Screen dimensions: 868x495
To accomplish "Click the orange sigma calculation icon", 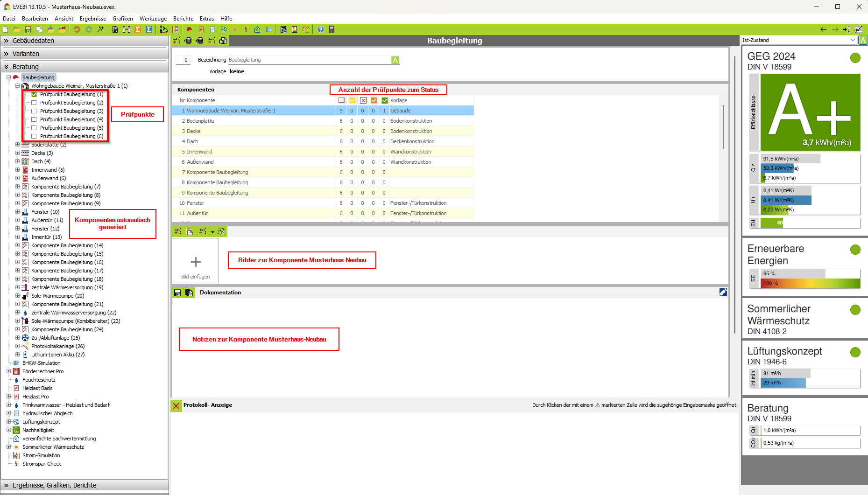I will (x=138, y=29).
